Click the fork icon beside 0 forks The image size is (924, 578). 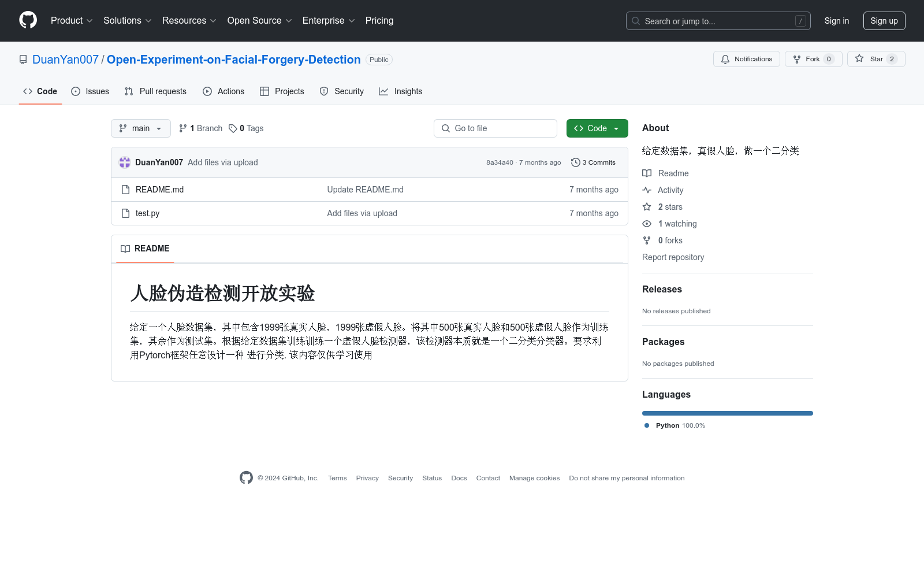647,240
